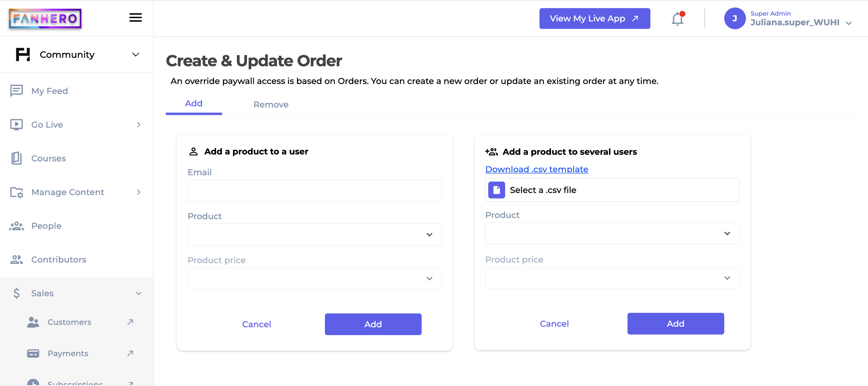Image resolution: width=868 pixels, height=386 pixels.
Task: Click the People sidebar icon
Action: tap(17, 226)
